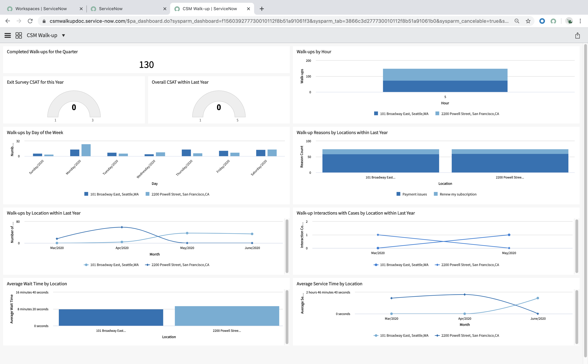
Task: Click the Exit Survey CSAT gauge
Action: pyautogui.click(x=74, y=104)
